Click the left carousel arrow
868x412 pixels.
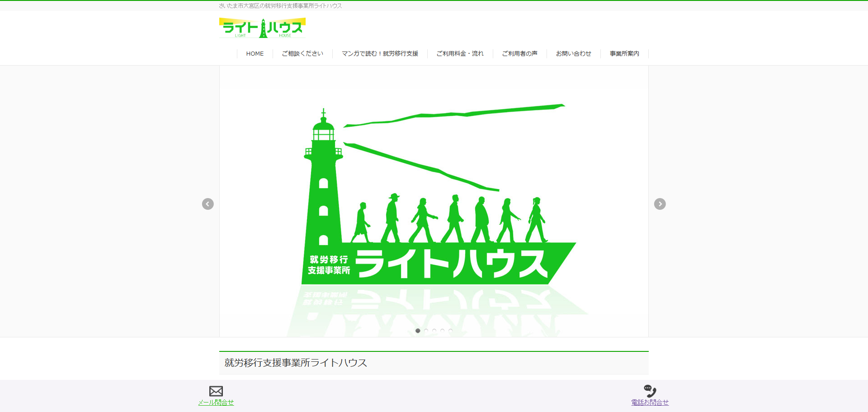pos(208,204)
